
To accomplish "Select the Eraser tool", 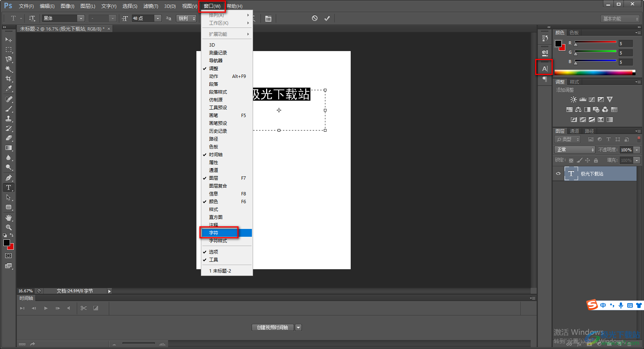I will 9,138.
